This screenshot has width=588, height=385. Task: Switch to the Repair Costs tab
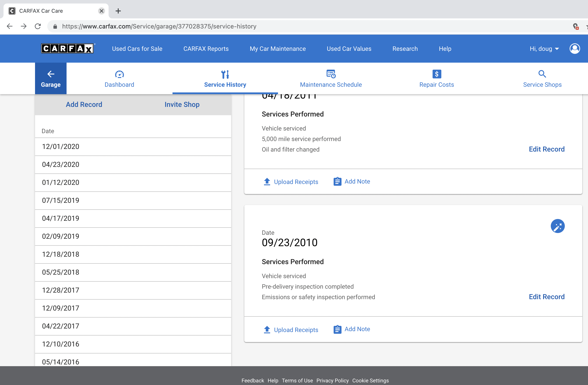[x=437, y=79]
